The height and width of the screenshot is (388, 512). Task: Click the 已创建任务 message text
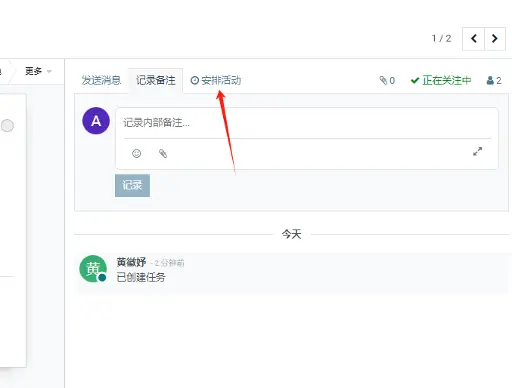141,277
